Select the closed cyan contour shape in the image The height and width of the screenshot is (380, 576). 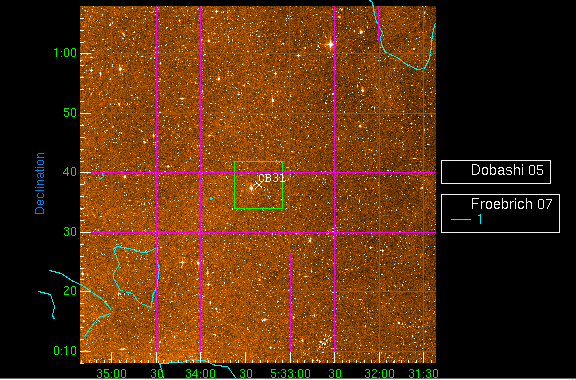point(136,276)
